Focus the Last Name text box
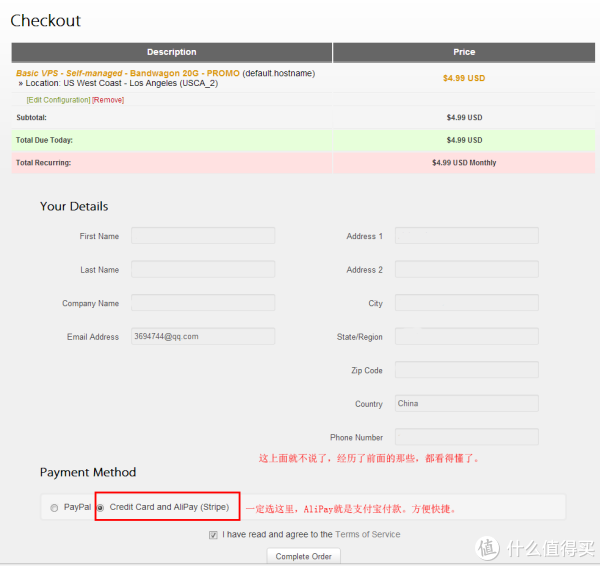Image resolution: width=600 pixels, height=566 pixels. pyautogui.click(x=203, y=270)
